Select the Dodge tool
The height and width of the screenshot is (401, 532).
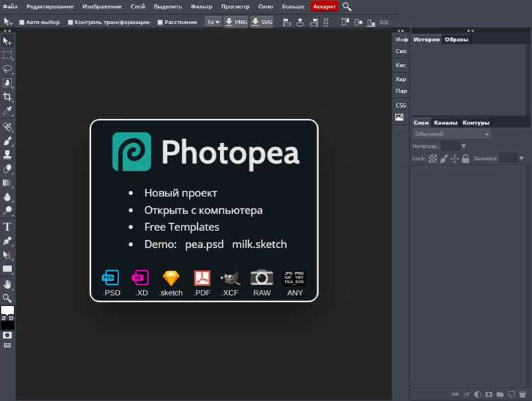point(7,210)
